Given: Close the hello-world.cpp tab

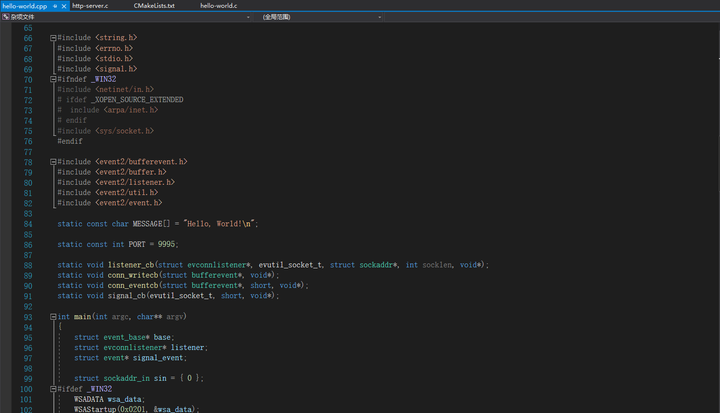Looking at the screenshot, I should [x=65, y=6].
